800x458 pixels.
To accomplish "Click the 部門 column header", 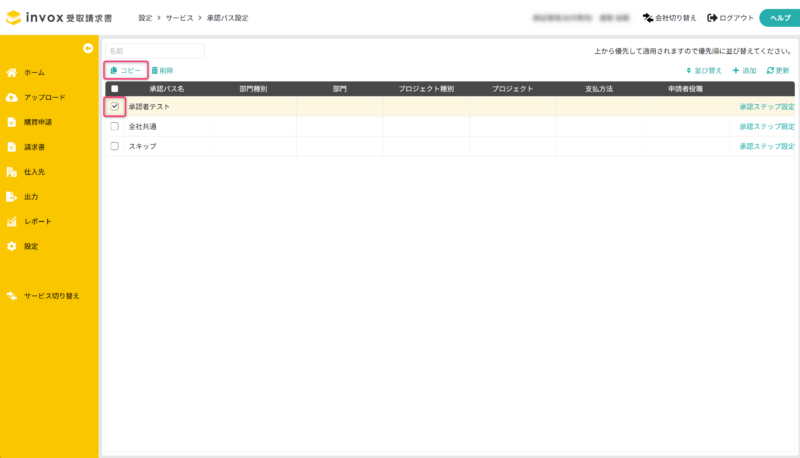I will 340,89.
